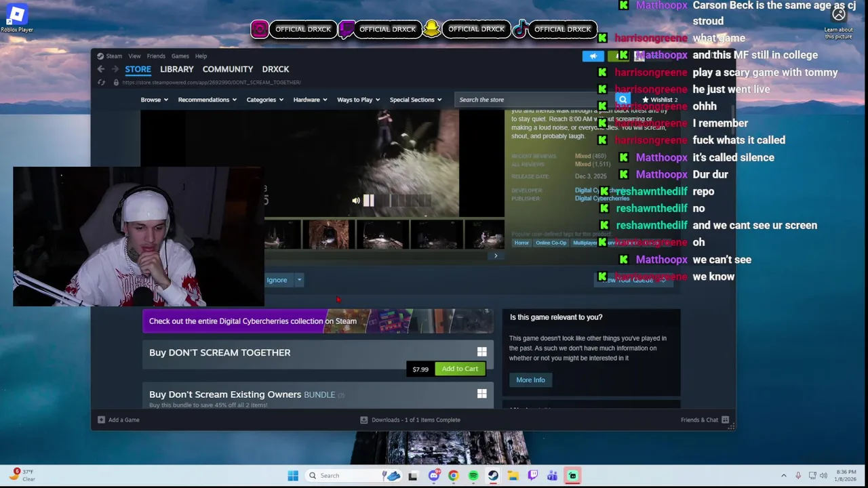Go forward with the Steam forward arrow
868x488 pixels.
point(115,69)
